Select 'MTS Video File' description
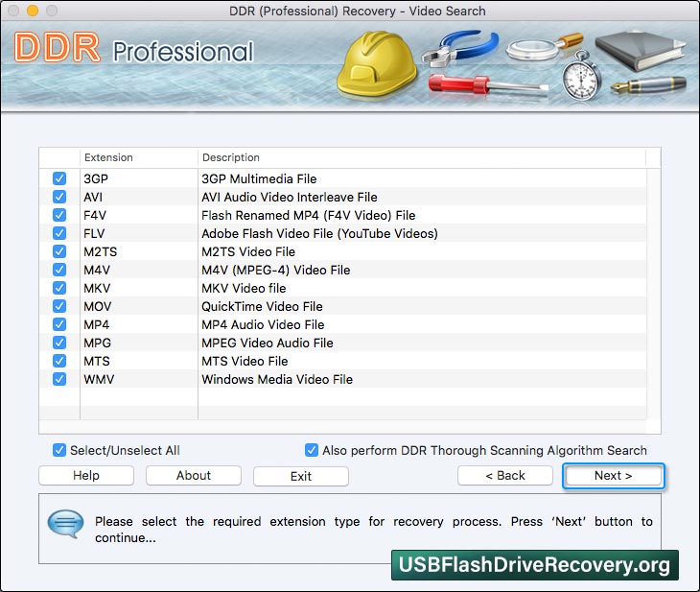Viewport: 700px width, 592px height. coord(245,361)
